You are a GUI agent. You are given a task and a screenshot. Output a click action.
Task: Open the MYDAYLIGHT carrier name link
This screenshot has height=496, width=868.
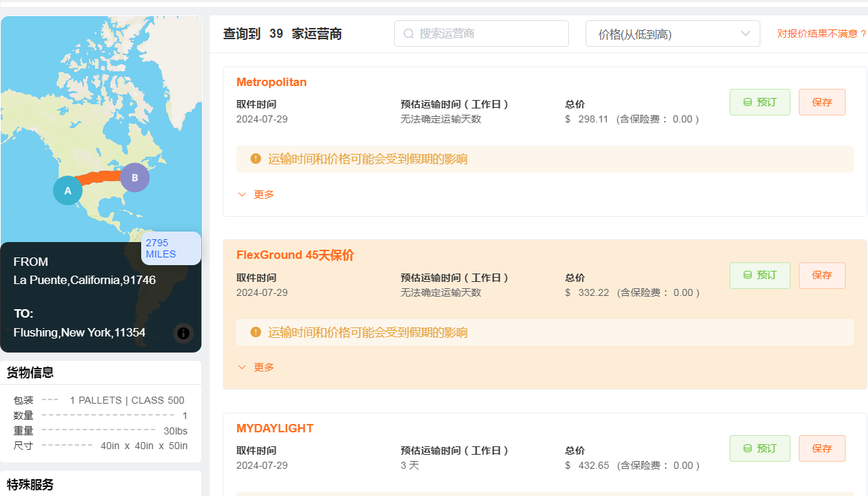(x=275, y=428)
